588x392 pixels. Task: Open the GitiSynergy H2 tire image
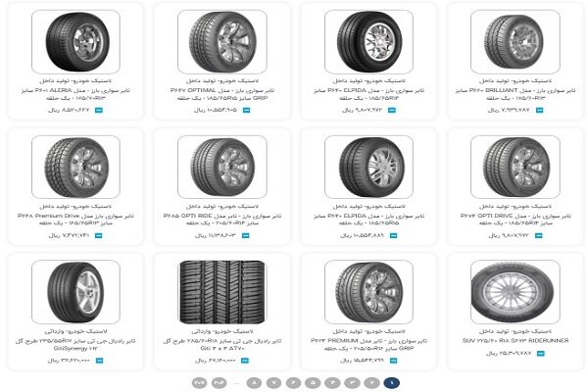(76, 292)
